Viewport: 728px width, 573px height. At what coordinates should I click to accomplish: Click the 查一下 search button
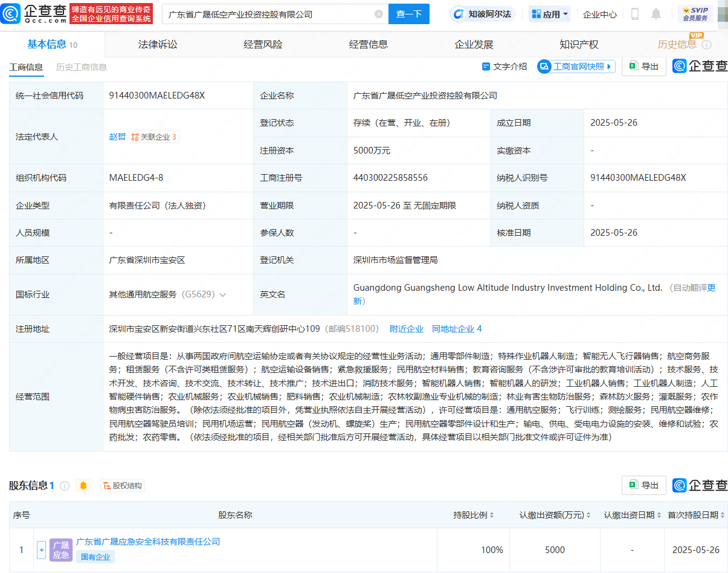click(x=409, y=14)
